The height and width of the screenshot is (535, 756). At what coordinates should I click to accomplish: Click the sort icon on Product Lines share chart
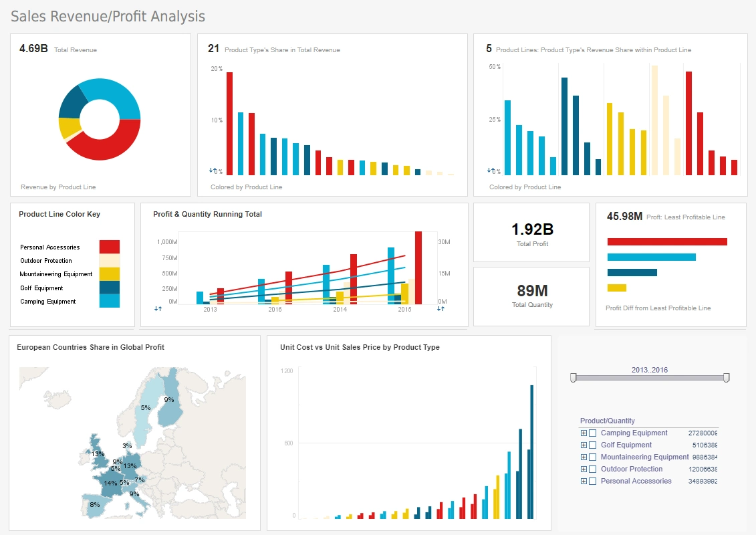492,171
